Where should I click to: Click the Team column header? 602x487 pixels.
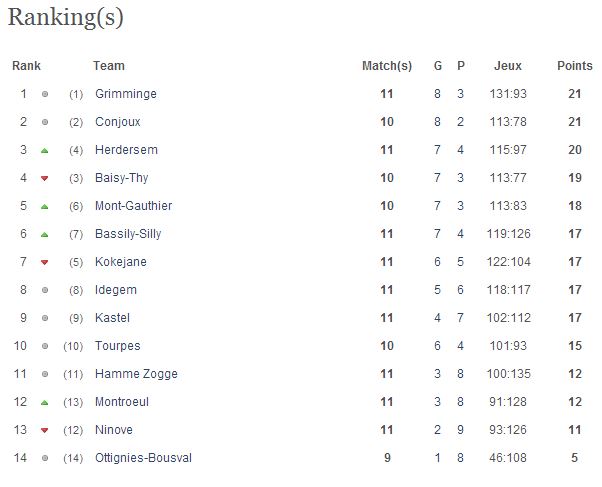109,66
